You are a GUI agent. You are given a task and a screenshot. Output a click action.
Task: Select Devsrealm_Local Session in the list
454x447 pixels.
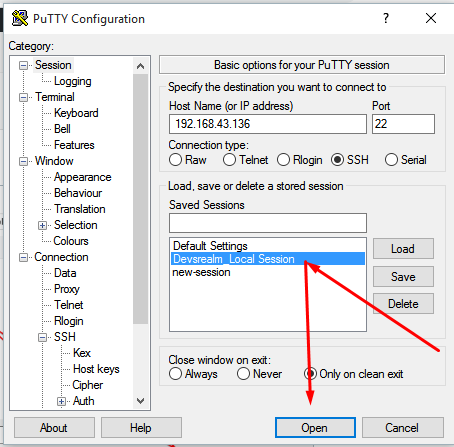tap(268, 259)
